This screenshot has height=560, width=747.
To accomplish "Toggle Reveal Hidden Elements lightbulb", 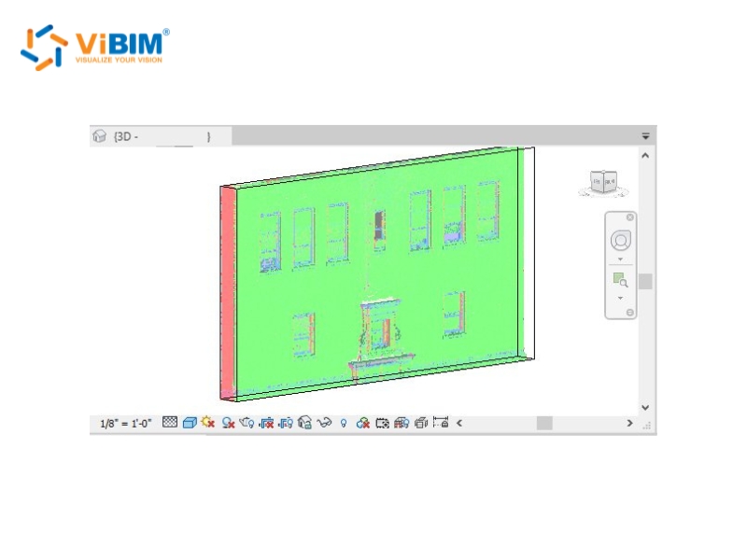I will click(344, 423).
